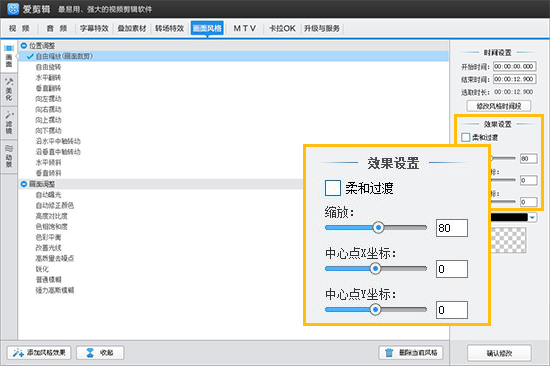The height and width of the screenshot is (366, 550).
Task: Switch to the 音频 tab
Action: click(x=57, y=28)
